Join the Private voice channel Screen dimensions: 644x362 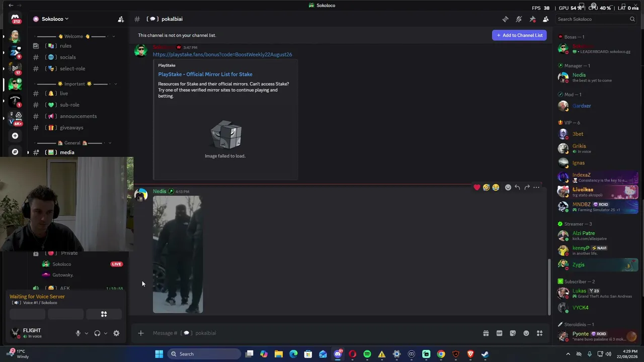69,253
